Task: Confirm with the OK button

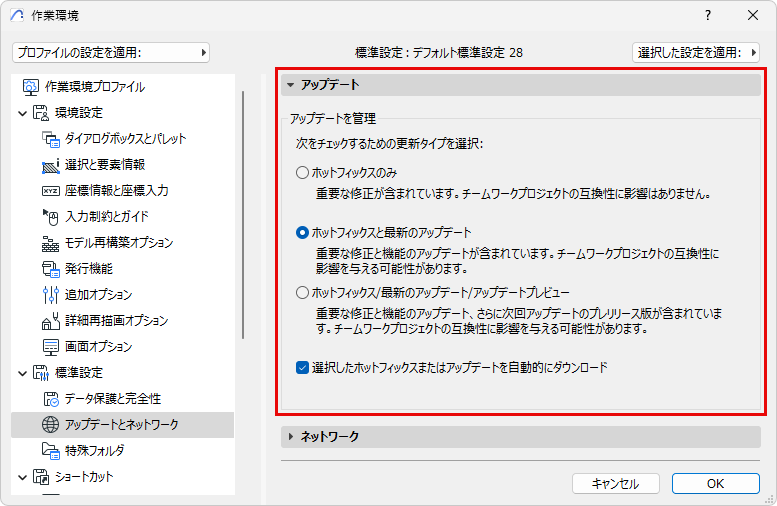Action: click(716, 484)
